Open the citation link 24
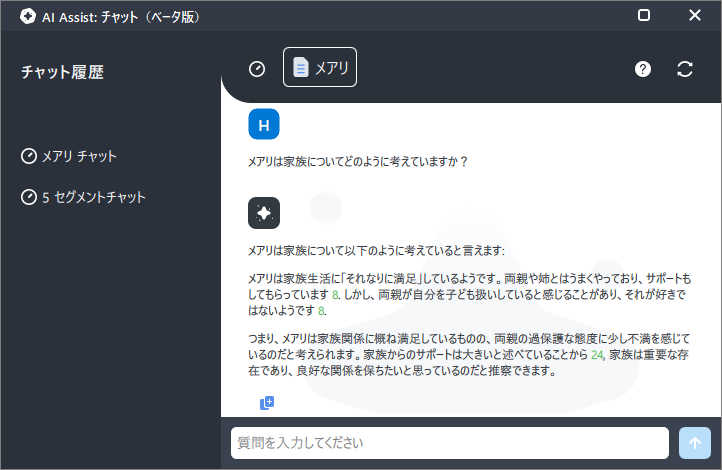Screen dimensions: 722x470 click(x=597, y=354)
